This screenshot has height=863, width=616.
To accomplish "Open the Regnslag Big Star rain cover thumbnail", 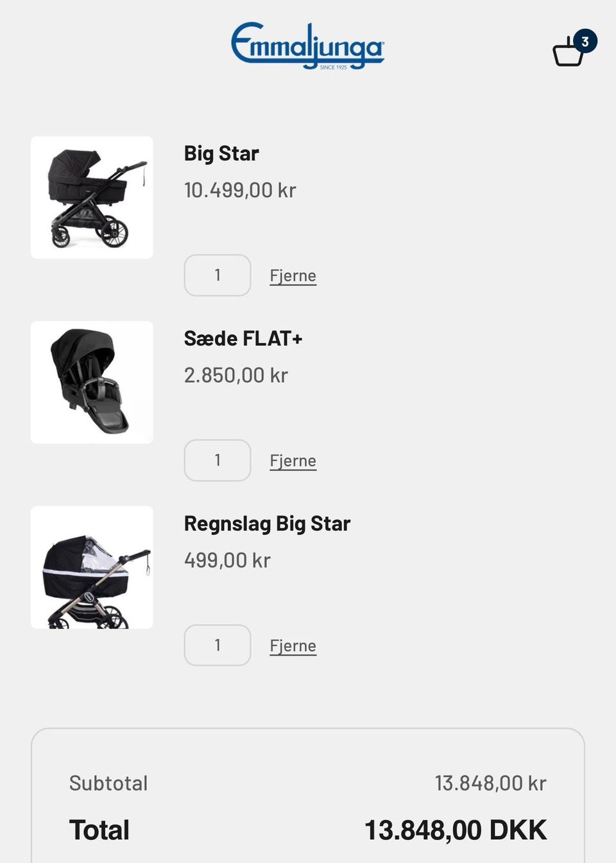I will (x=92, y=567).
